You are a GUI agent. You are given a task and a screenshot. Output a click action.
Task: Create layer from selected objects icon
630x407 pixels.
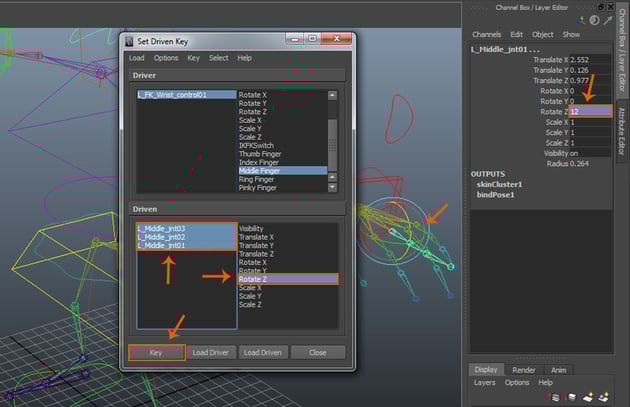point(601,397)
